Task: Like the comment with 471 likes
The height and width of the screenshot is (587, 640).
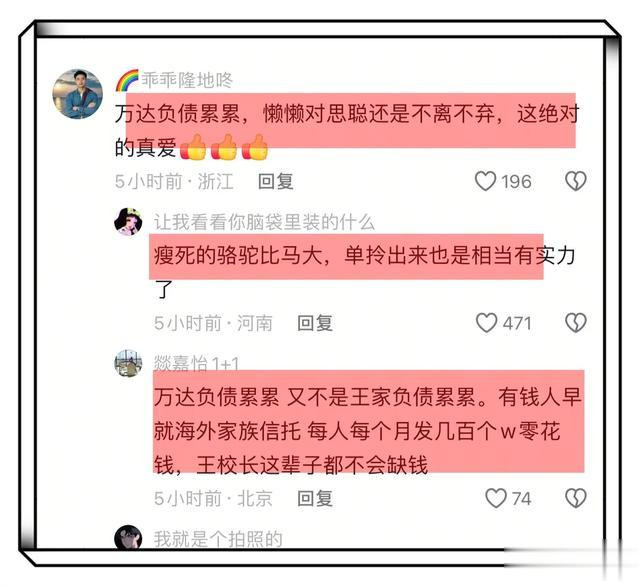Action: point(487,323)
